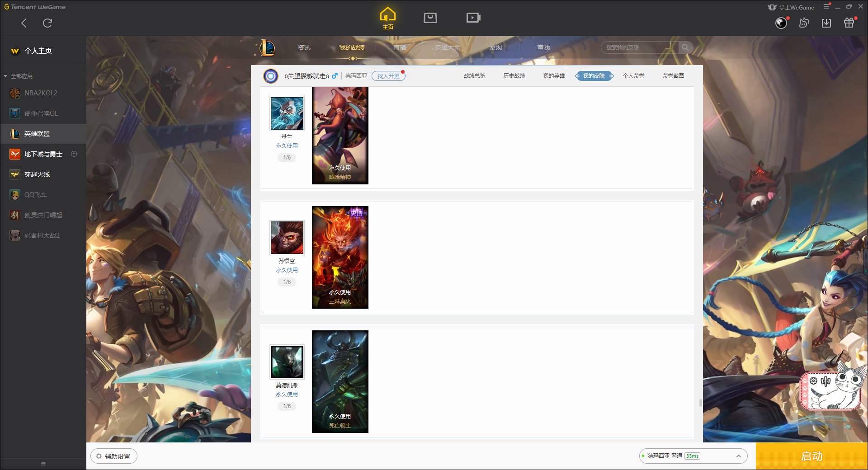The height and width of the screenshot is (470, 868).
Task: Click 莫德凯撒 champion portrait
Action: (x=287, y=362)
